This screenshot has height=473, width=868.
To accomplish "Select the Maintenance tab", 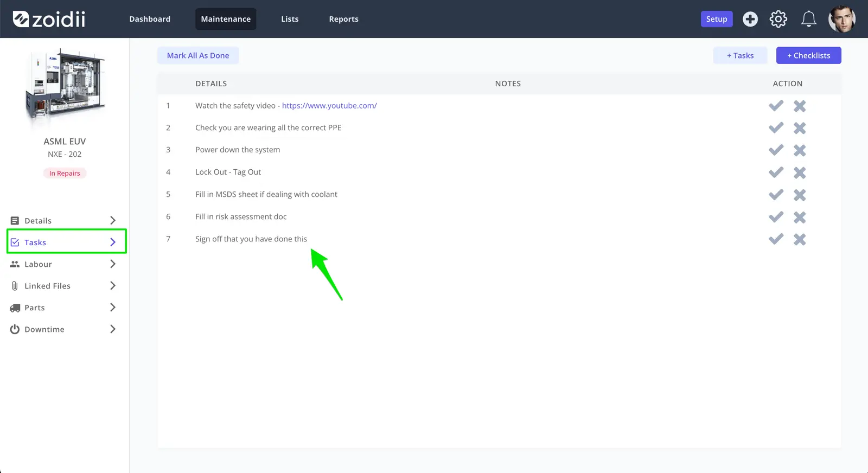I will click(x=226, y=19).
